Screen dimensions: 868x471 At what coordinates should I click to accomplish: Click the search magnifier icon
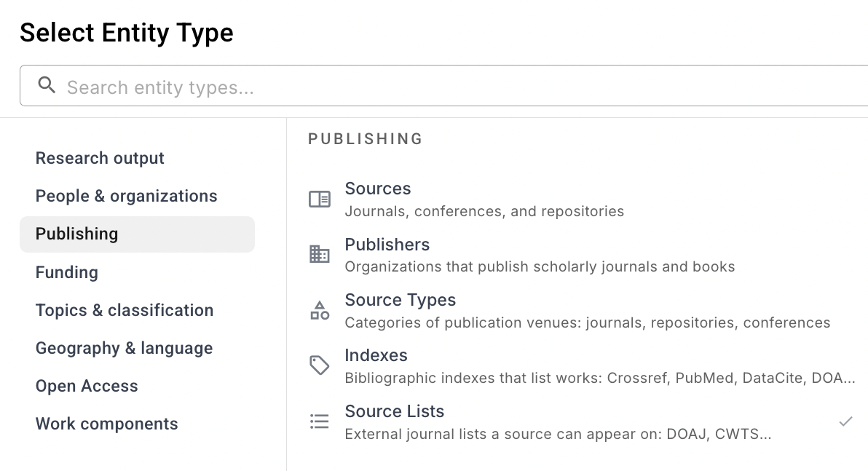tap(47, 85)
